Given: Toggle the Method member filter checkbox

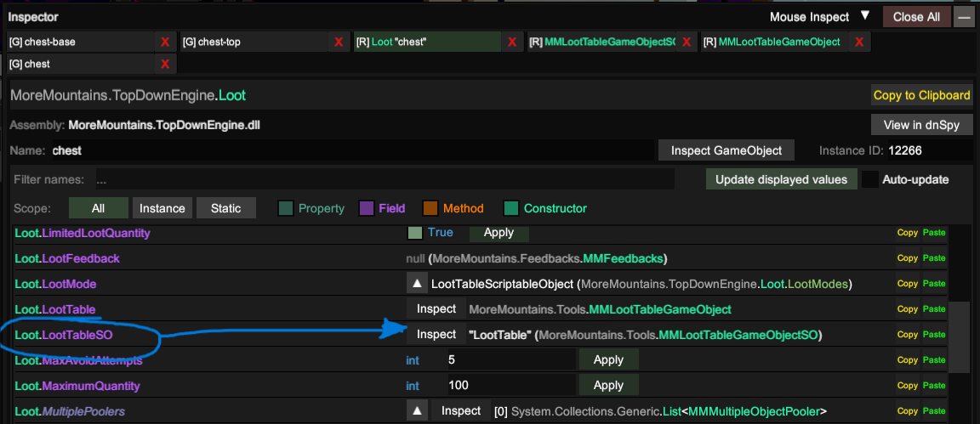Looking at the screenshot, I should 430,208.
